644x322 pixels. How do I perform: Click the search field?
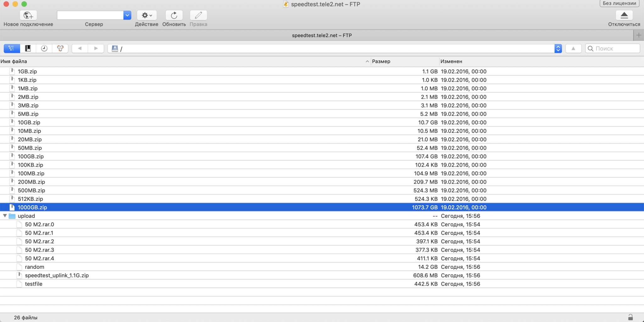pos(613,48)
